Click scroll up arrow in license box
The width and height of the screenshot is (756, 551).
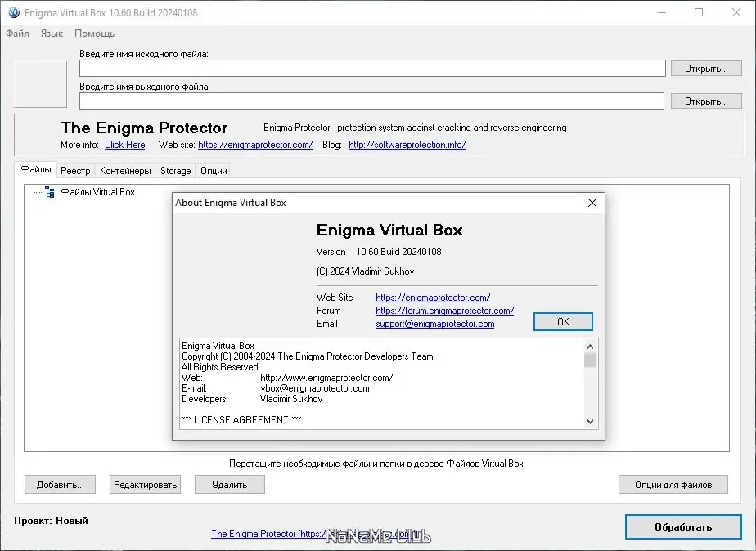pyautogui.click(x=590, y=347)
